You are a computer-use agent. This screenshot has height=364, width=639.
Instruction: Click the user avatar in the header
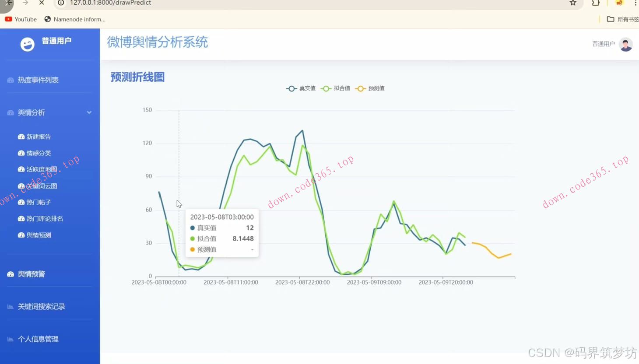pyautogui.click(x=626, y=45)
